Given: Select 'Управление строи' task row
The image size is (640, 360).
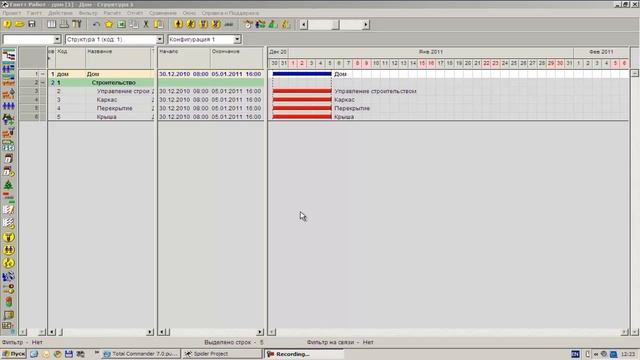Looking at the screenshot, I should 101,91.
